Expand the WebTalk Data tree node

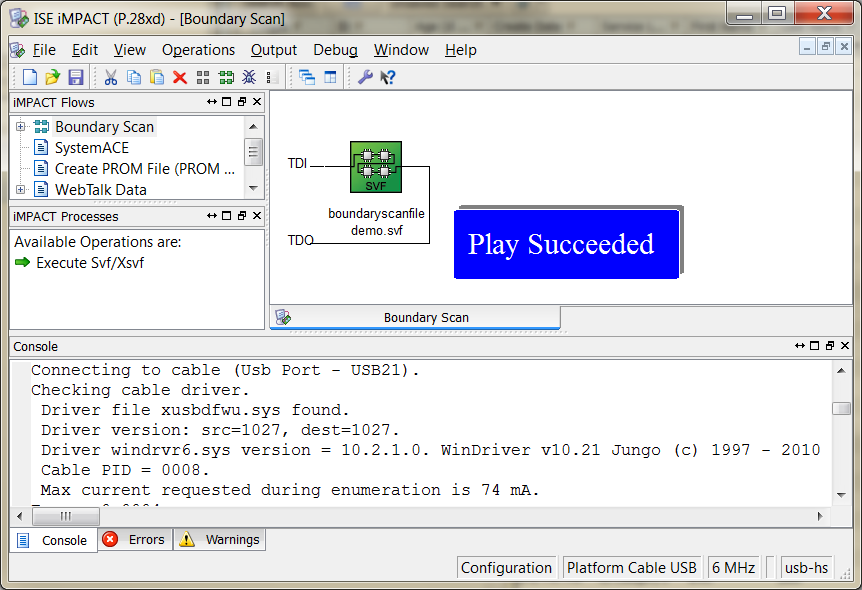click(20, 189)
